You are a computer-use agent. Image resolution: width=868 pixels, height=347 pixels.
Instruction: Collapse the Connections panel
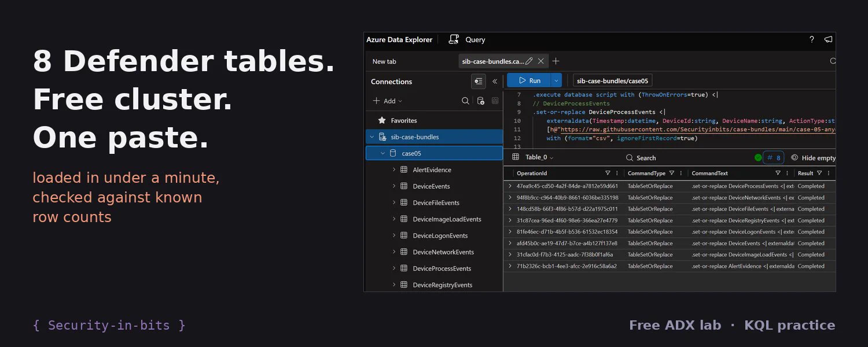[x=495, y=82]
